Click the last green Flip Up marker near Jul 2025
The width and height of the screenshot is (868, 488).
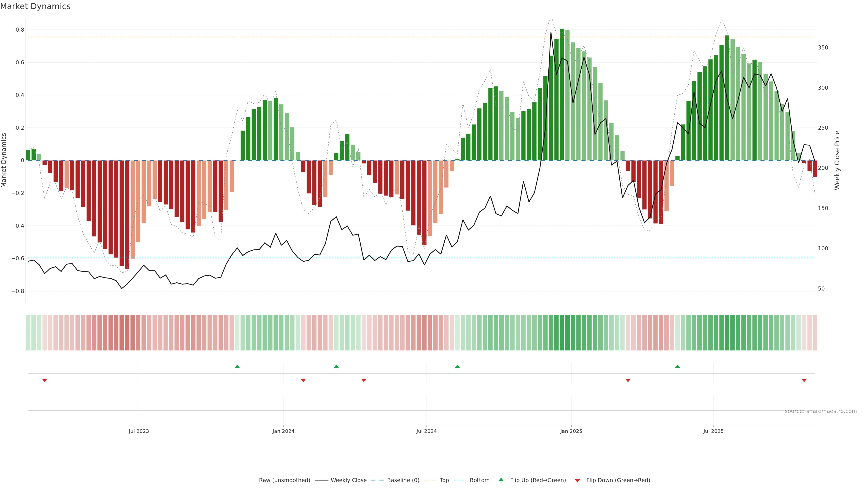(677, 366)
